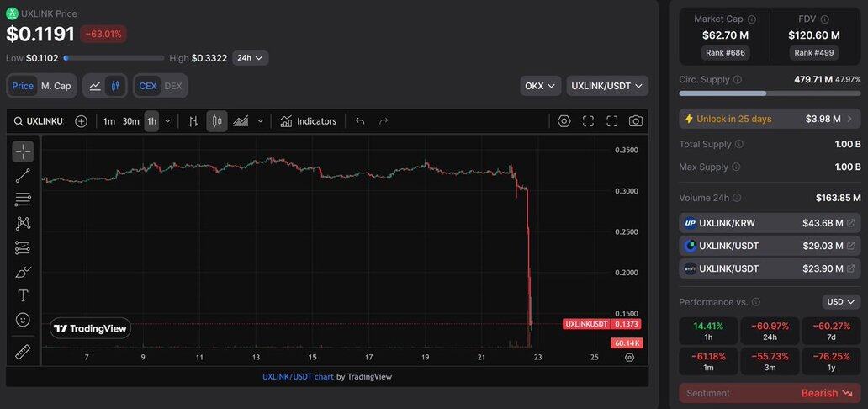Image resolution: width=868 pixels, height=409 pixels.
Task: Show Circ. Supply info icon
Action: coord(738,80)
